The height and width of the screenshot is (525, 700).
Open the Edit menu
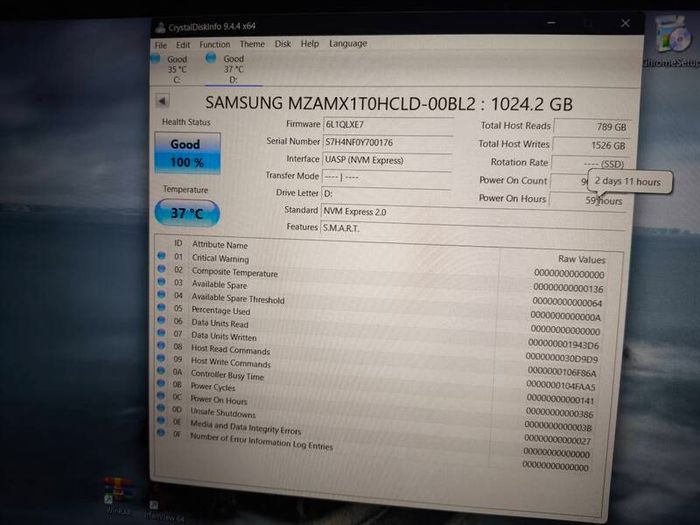coord(183,45)
